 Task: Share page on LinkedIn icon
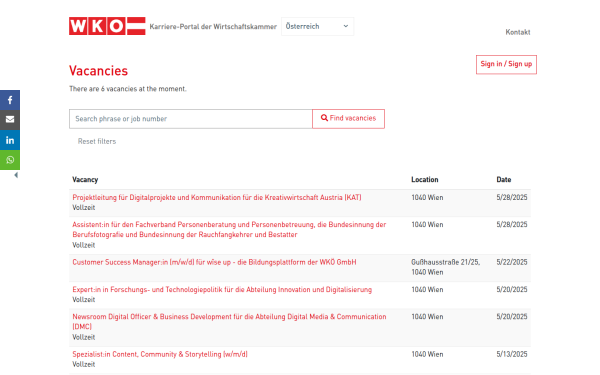tap(10, 140)
